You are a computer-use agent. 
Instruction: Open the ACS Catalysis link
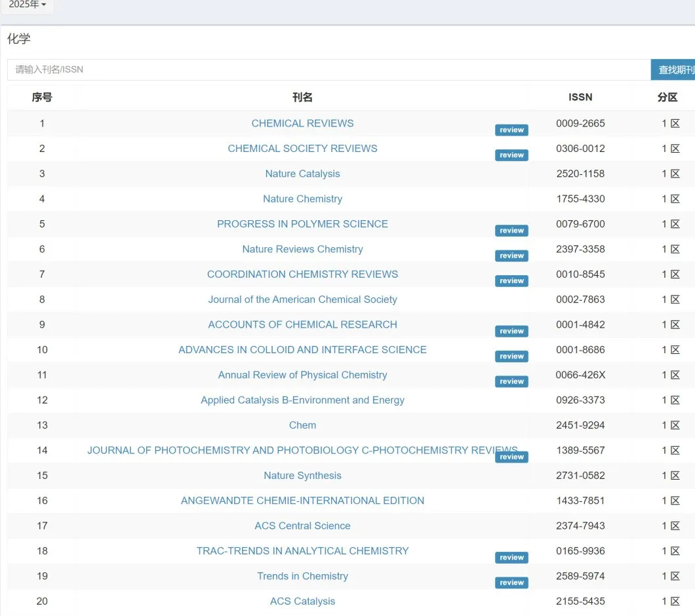(x=302, y=602)
